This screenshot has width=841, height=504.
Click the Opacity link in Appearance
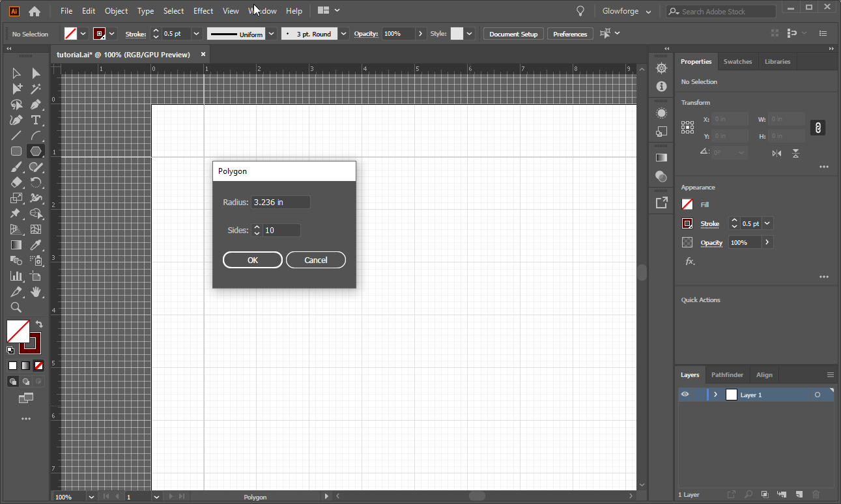(x=712, y=243)
